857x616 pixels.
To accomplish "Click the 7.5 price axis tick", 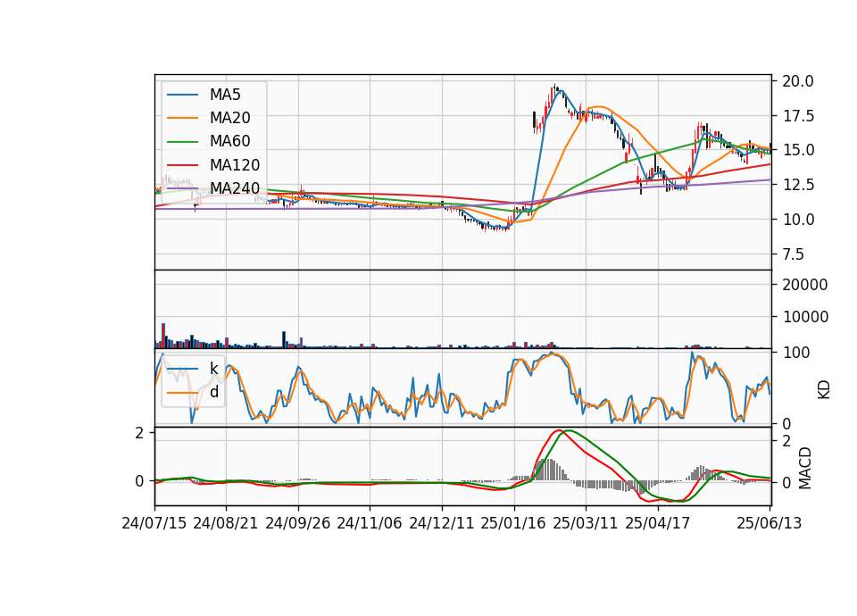I will click(x=793, y=254).
